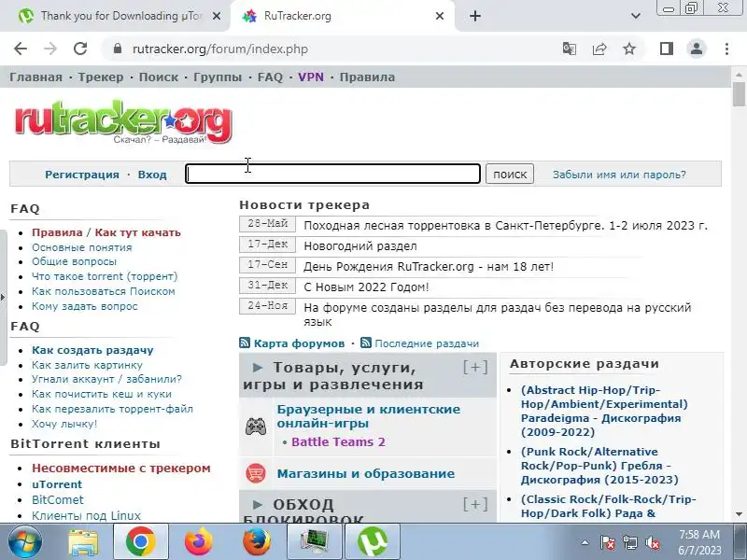Viewport: 747px width, 560px height.
Task: Click the Chrome taskbar icon
Action: (141, 542)
